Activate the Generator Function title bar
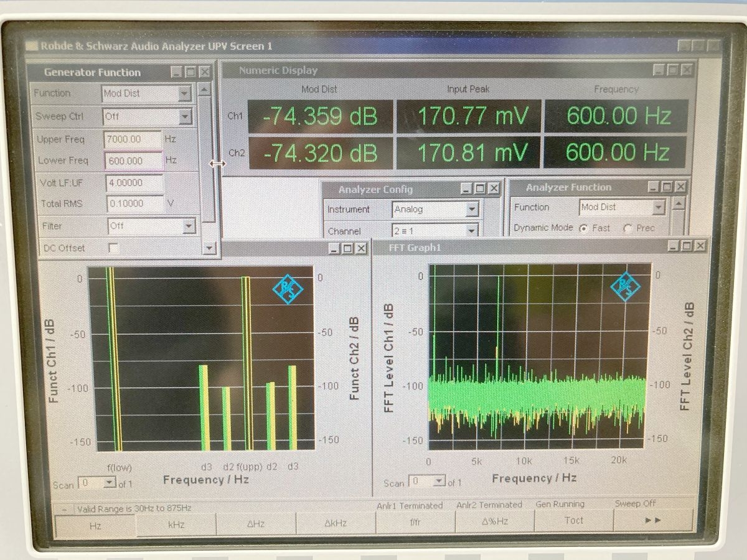Screen dimensions: 747x560 point(122,72)
